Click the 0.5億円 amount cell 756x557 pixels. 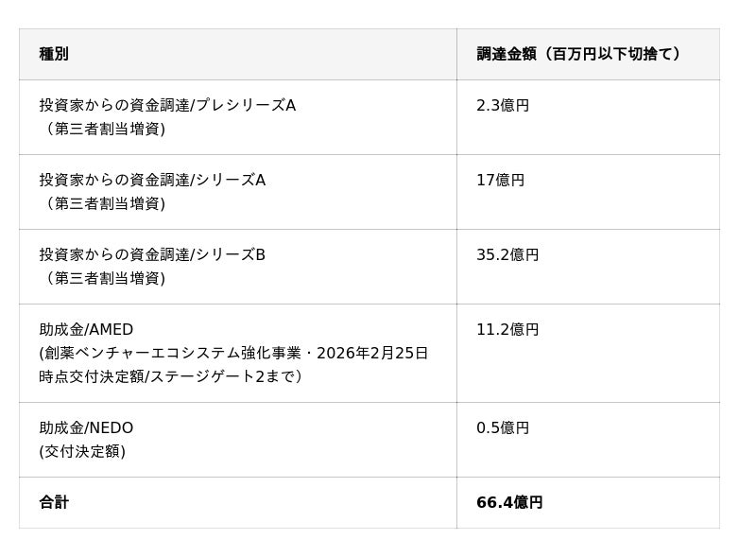[503, 427]
